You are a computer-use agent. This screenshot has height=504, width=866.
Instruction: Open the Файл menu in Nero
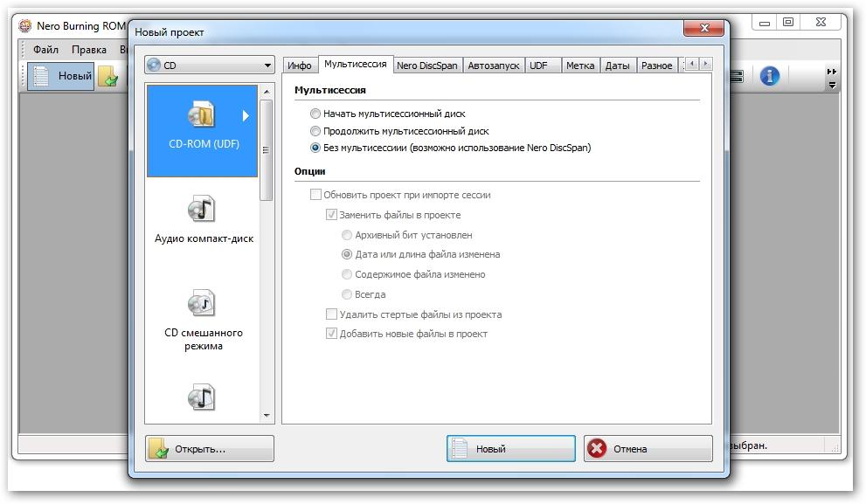(x=45, y=50)
